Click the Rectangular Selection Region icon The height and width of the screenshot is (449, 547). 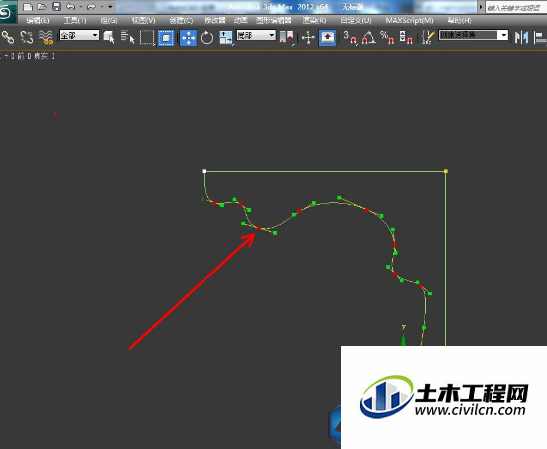pyautogui.click(x=147, y=38)
